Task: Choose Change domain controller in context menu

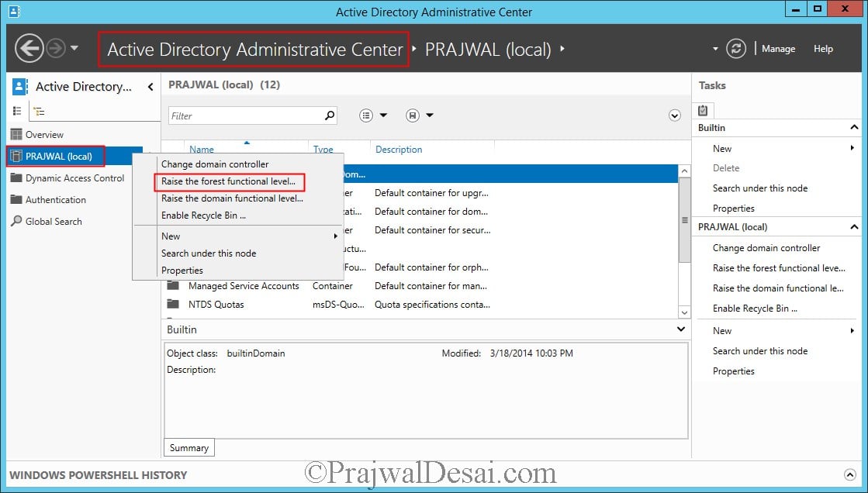Action: 215,164
